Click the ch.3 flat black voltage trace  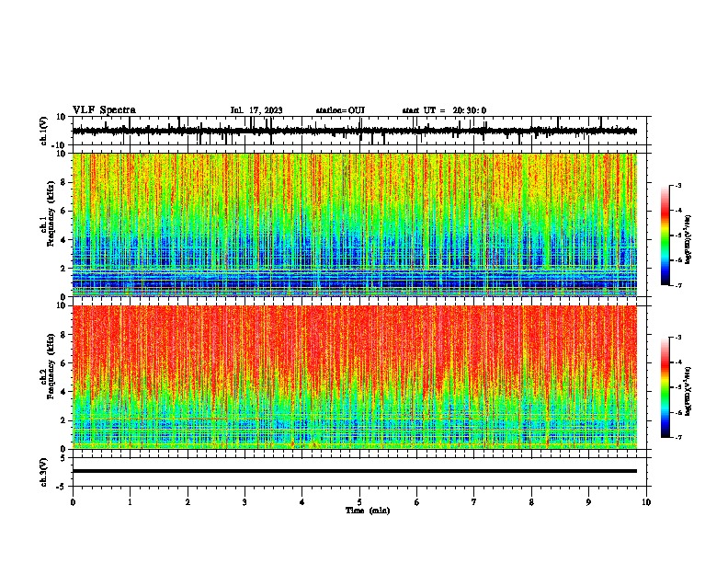pyautogui.click(x=354, y=471)
